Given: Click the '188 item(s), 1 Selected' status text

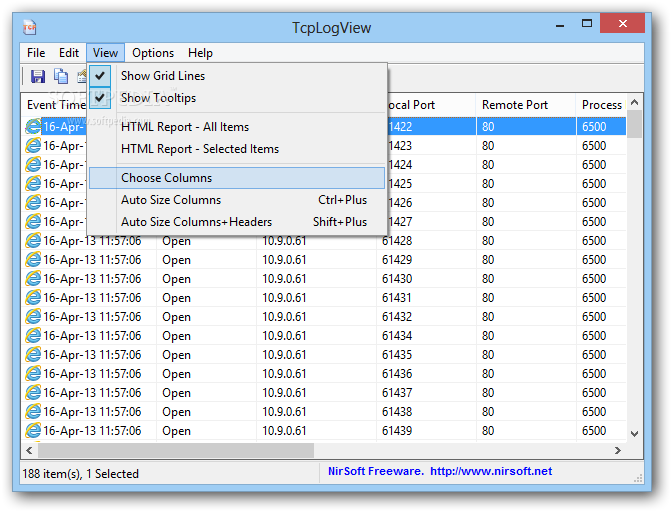Looking at the screenshot, I should coord(81,474).
